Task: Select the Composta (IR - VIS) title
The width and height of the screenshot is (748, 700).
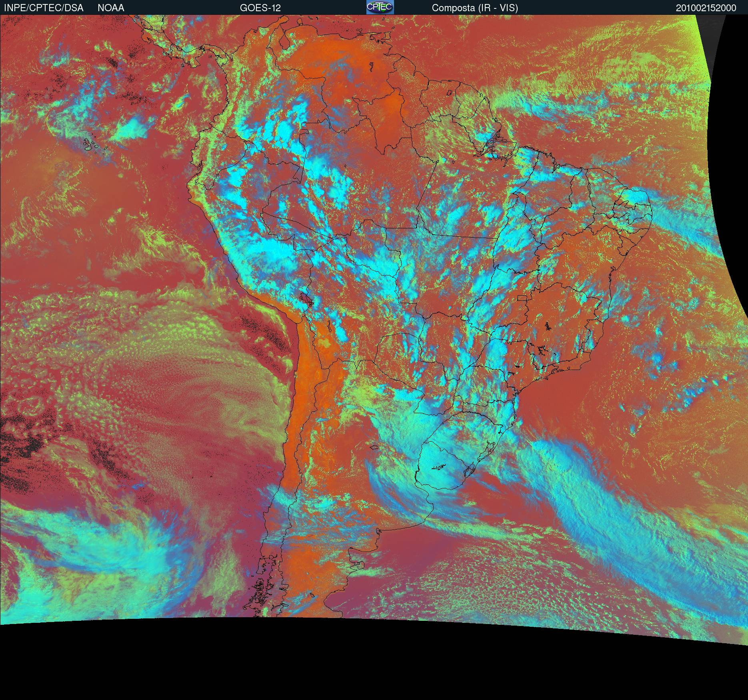Action: click(475, 8)
